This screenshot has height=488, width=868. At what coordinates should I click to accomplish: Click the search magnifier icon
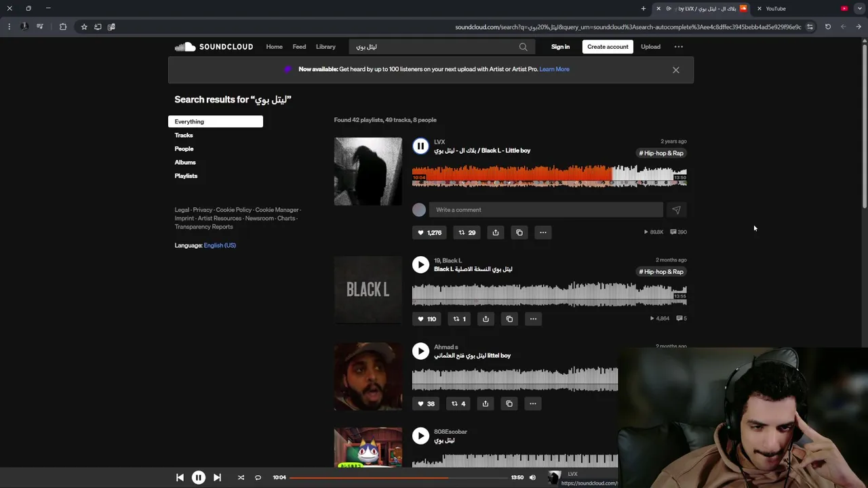click(x=523, y=47)
